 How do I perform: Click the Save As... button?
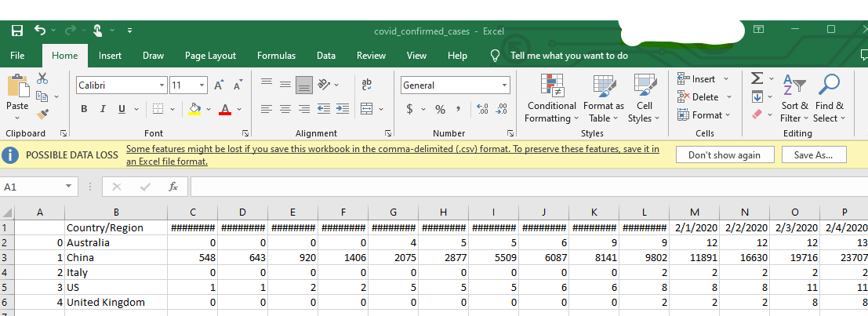pos(813,154)
